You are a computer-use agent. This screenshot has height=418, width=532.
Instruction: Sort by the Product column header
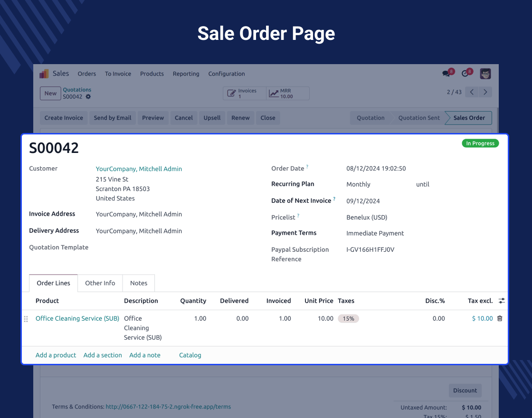47,301
